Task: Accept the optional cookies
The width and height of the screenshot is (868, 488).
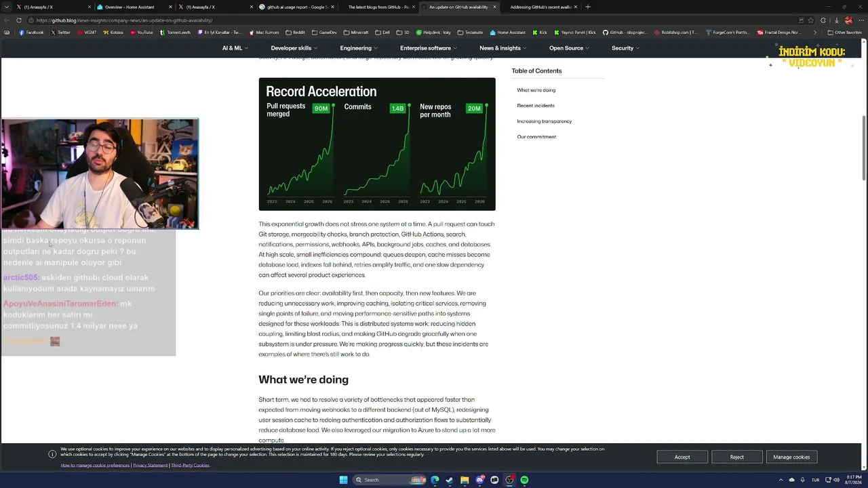Action: click(682, 457)
